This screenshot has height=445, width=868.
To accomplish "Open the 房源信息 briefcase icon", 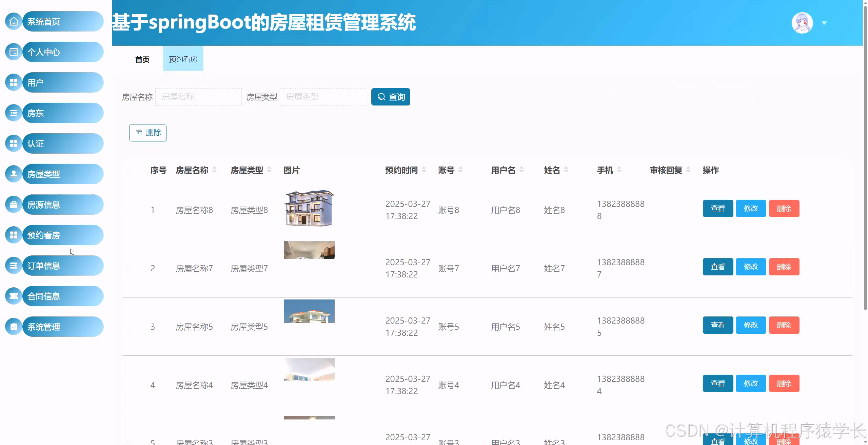I will 14,204.
